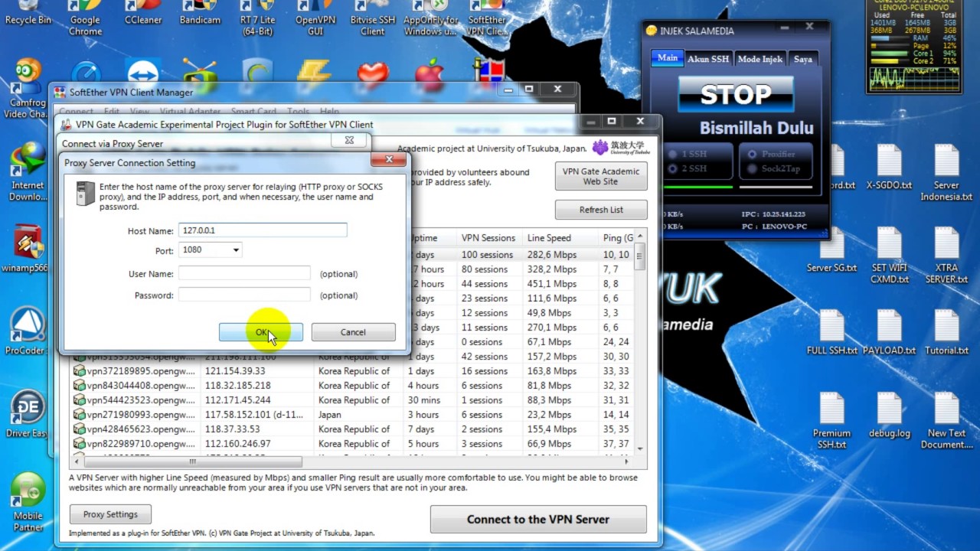
Task: Click the VPN Gate Academic Web Site button
Action: point(601,177)
